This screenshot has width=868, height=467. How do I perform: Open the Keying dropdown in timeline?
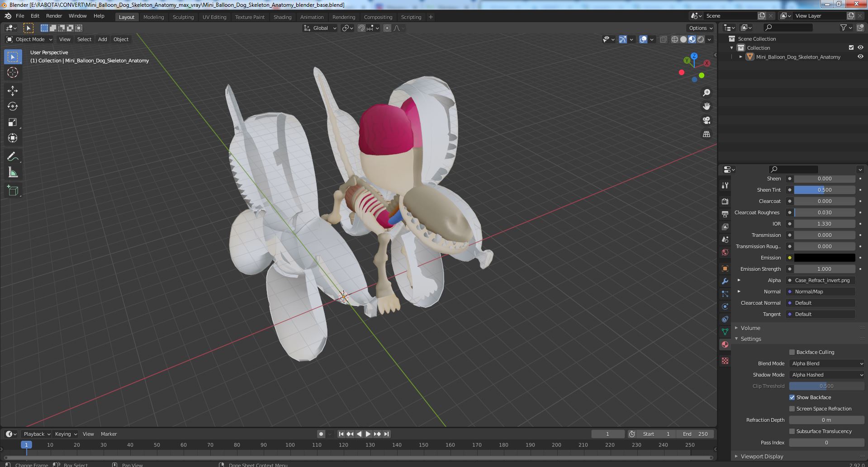(66, 434)
